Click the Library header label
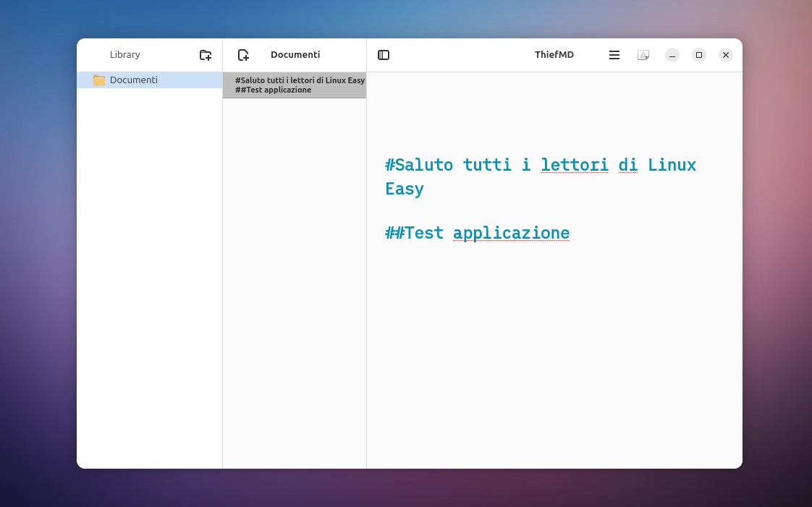812x507 pixels. [x=125, y=55]
